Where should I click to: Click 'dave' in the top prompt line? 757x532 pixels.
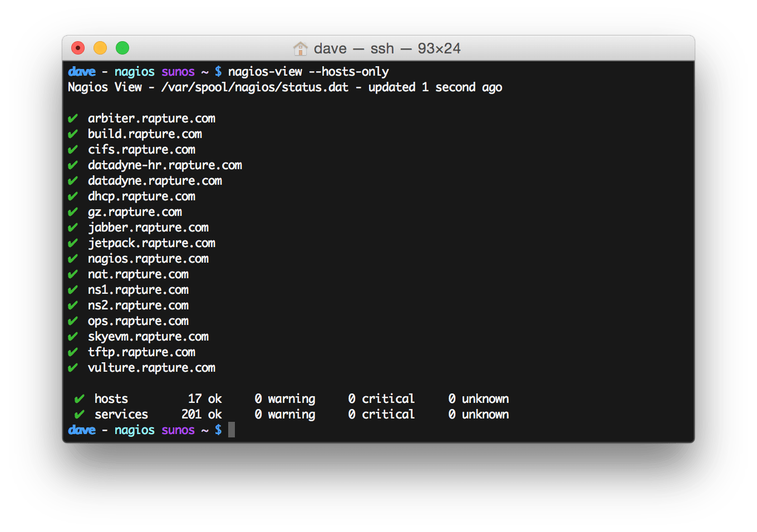tap(82, 72)
